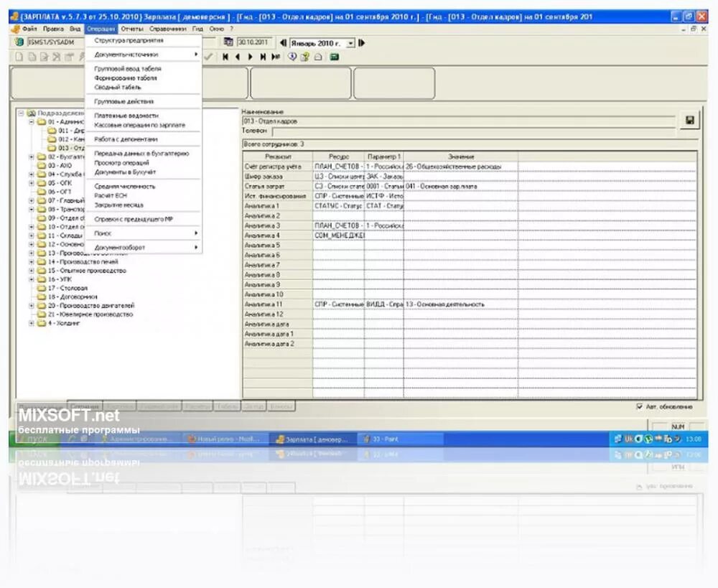Step to next month arrow
The image size is (718, 588).
[x=362, y=42]
